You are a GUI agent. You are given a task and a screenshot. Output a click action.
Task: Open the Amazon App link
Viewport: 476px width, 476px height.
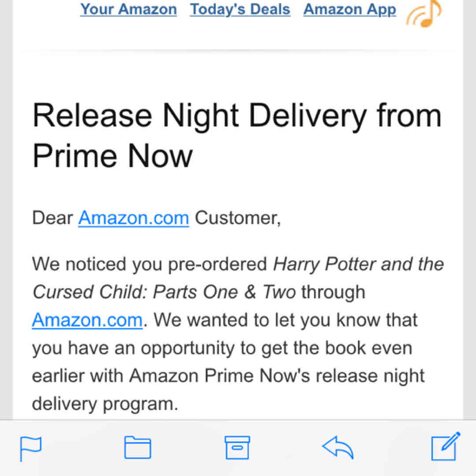click(x=350, y=9)
